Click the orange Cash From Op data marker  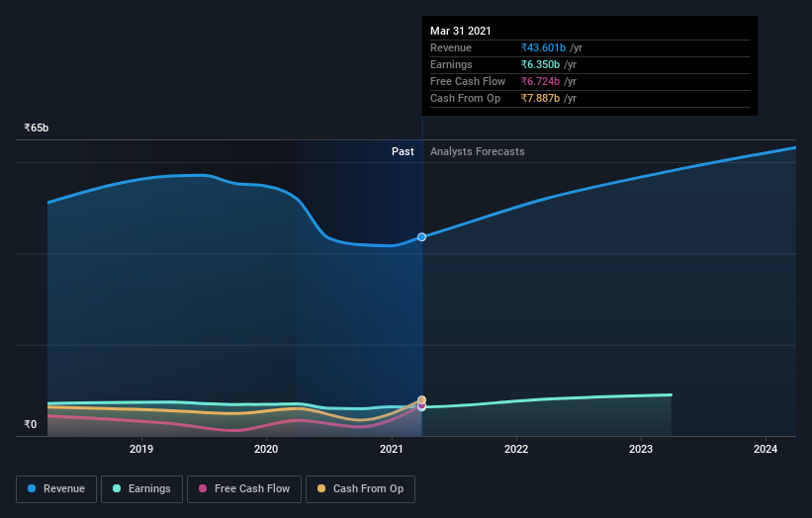click(421, 400)
